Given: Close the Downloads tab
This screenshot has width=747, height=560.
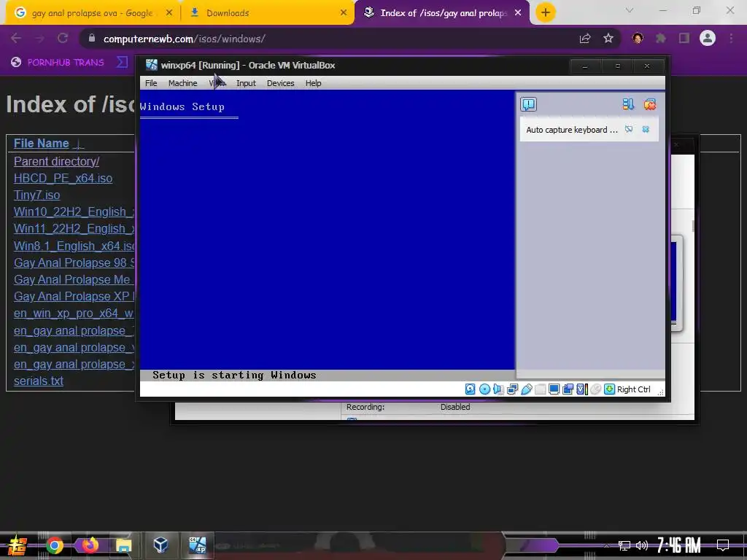Looking at the screenshot, I should 343,13.
